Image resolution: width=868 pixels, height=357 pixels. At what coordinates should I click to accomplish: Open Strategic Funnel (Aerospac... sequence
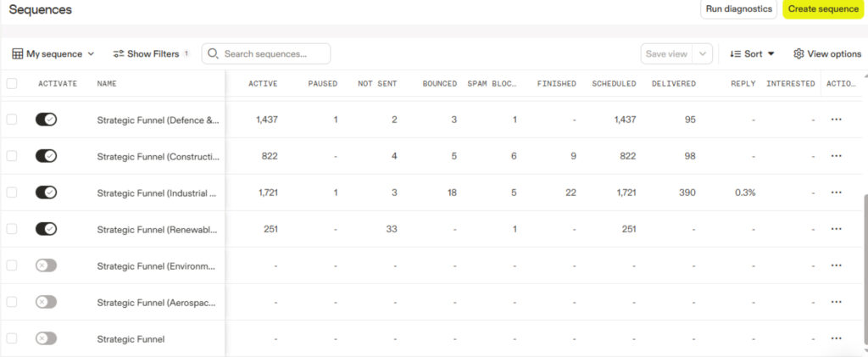click(x=157, y=302)
